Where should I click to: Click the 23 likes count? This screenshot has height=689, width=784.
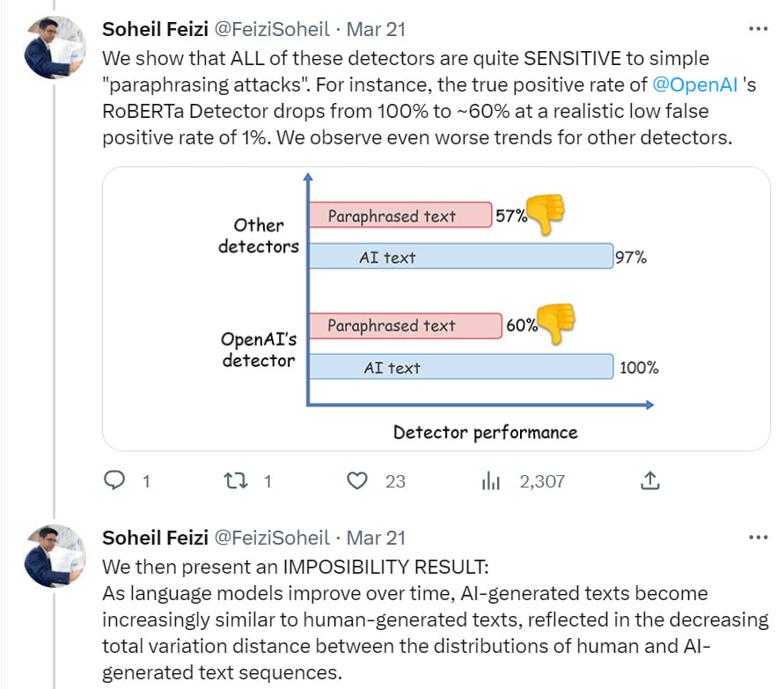point(395,481)
